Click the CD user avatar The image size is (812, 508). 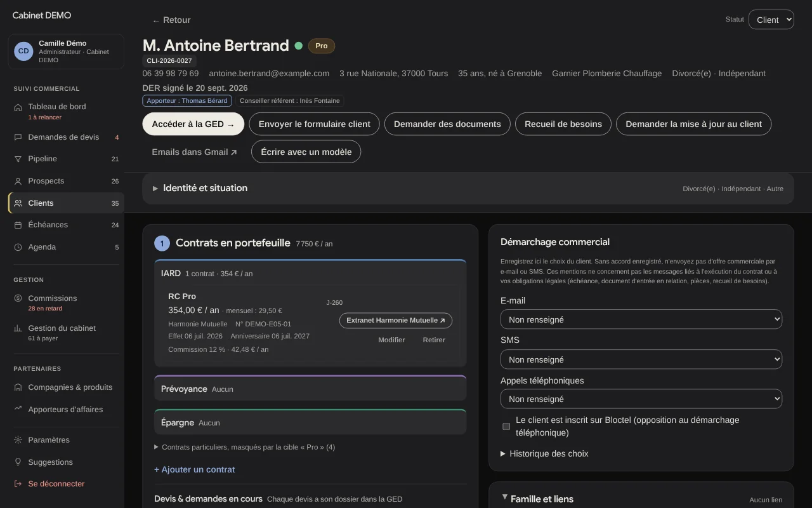point(23,51)
